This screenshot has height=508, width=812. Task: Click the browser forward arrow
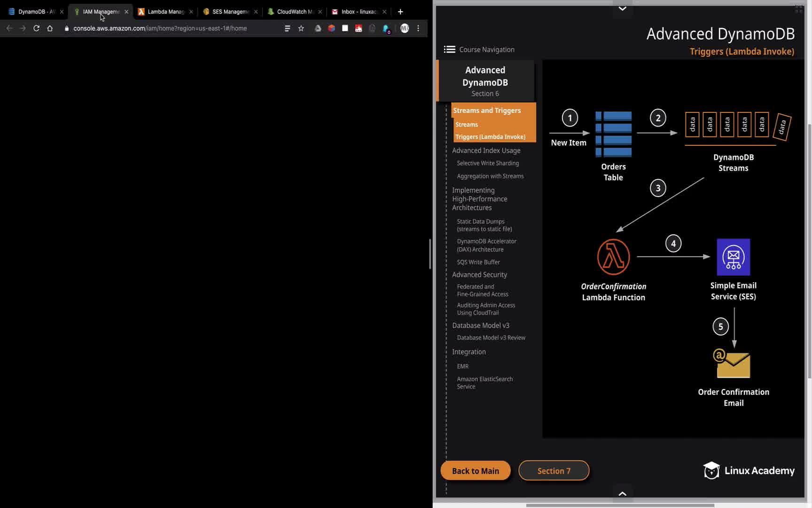[23, 28]
